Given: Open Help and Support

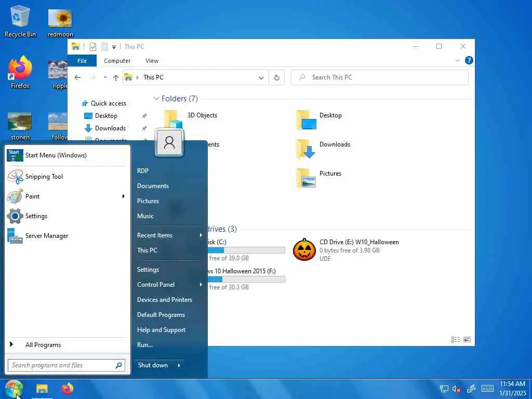Looking at the screenshot, I should [x=161, y=330].
